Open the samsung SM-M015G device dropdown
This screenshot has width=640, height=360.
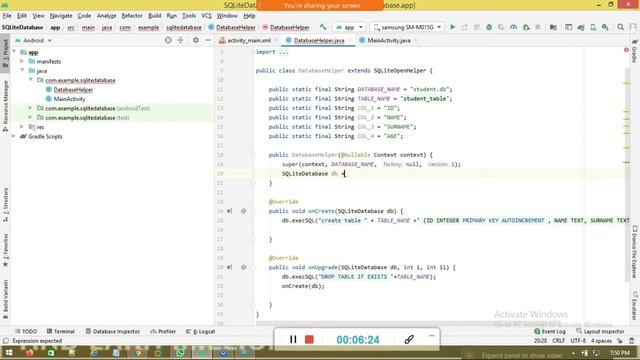tap(407, 27)
